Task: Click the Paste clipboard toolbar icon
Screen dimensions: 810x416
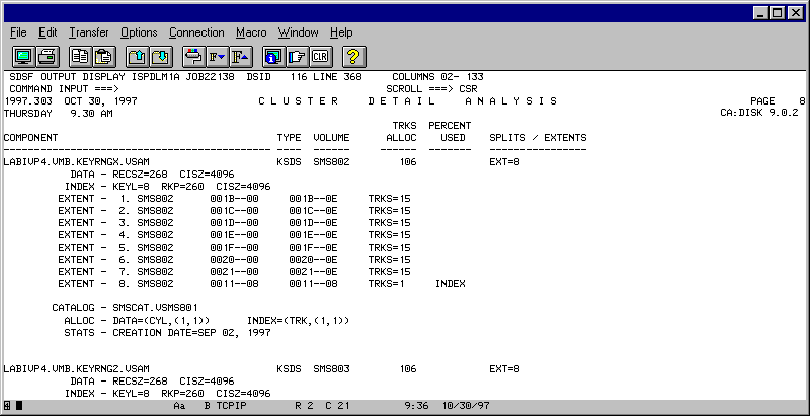Action: coord(103,56)
